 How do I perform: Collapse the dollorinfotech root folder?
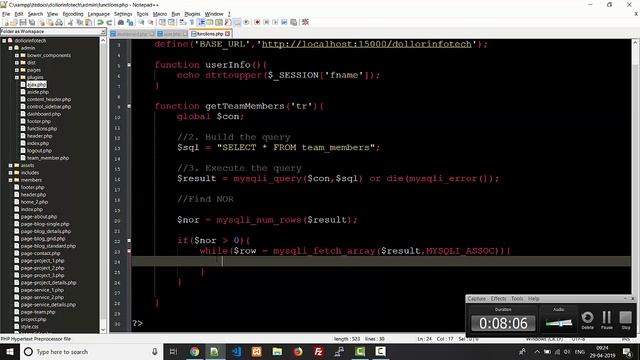click(4, 41)
